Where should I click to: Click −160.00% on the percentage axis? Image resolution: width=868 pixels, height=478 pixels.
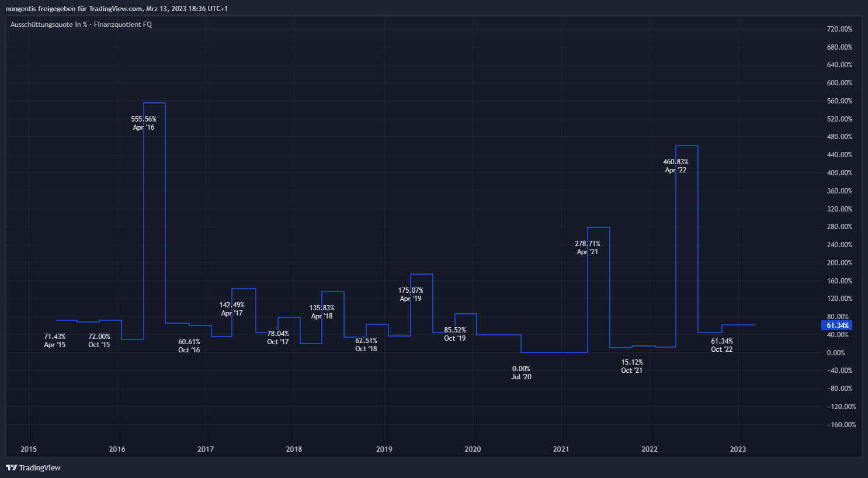[x=841, y=425]
